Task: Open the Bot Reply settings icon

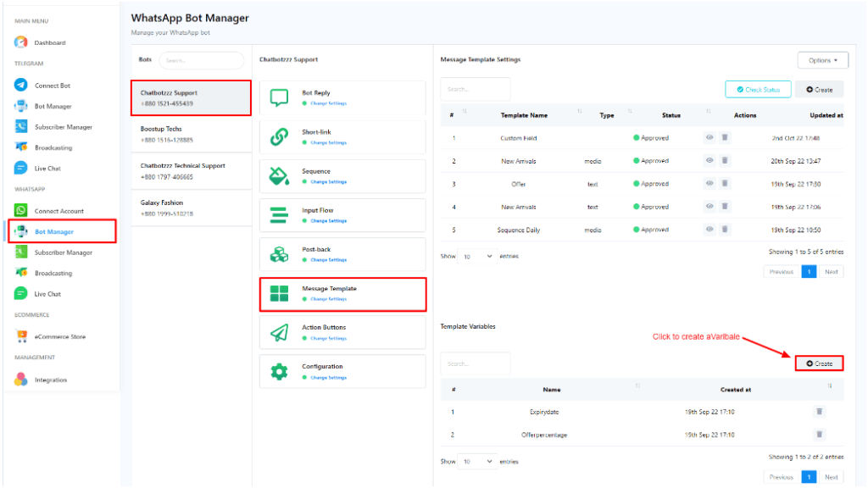Action: [x=279, y=97]
